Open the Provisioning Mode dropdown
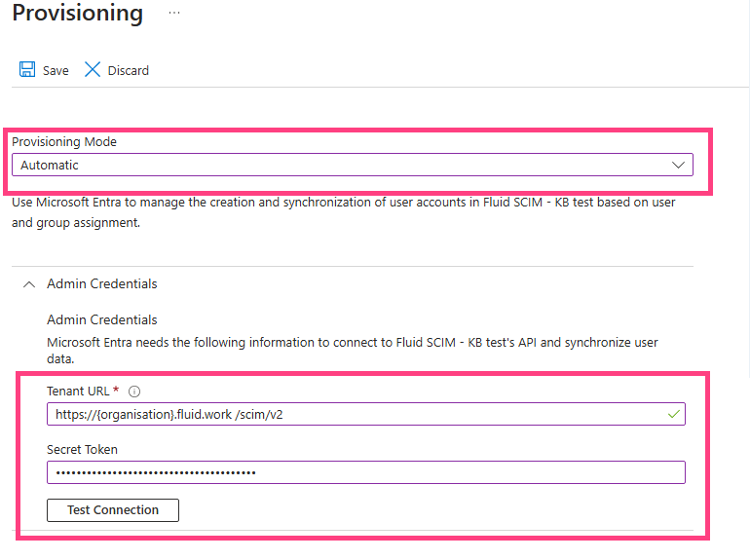 pyautogui.click(x=353, y=165)
